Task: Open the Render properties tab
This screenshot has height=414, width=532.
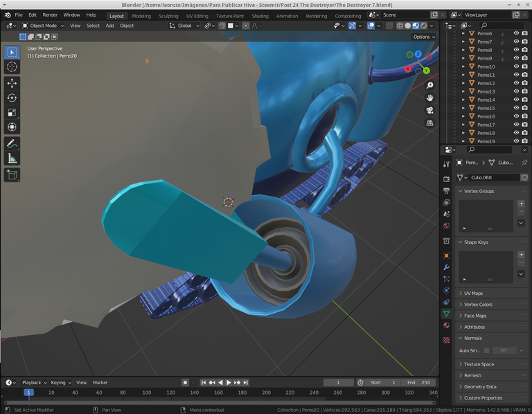Action: tap(447, 179)
